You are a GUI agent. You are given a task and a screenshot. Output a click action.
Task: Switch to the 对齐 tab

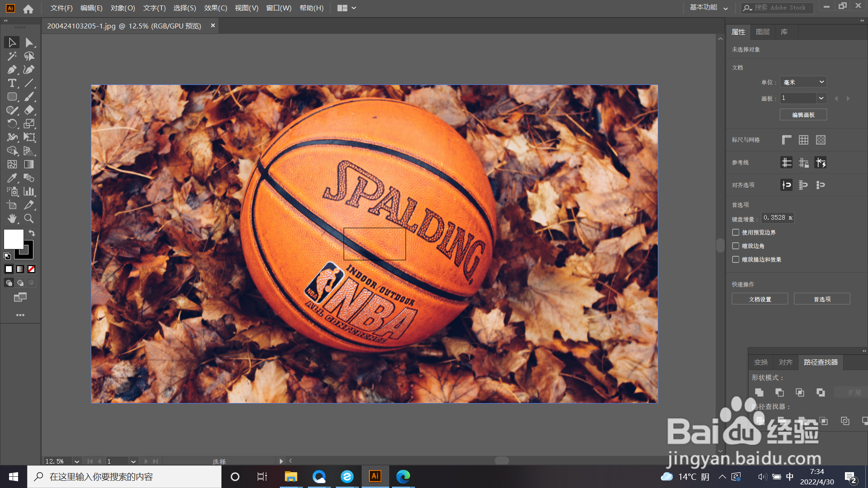tap(786, 362)
